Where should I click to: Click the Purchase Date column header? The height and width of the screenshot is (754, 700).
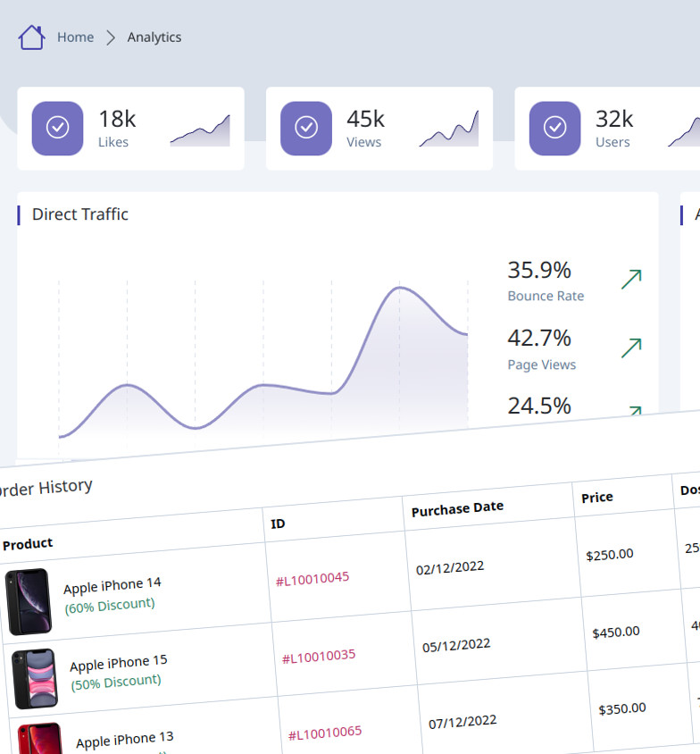tap(457, 508)
